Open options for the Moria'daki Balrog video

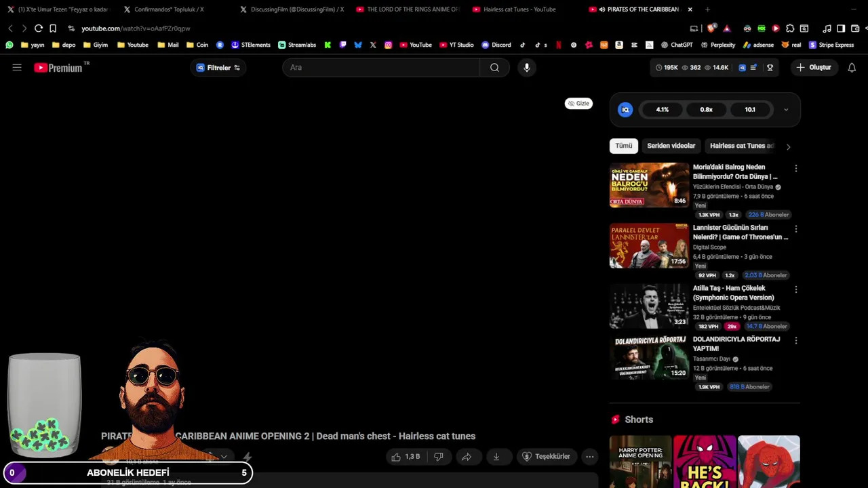point(796,168)
